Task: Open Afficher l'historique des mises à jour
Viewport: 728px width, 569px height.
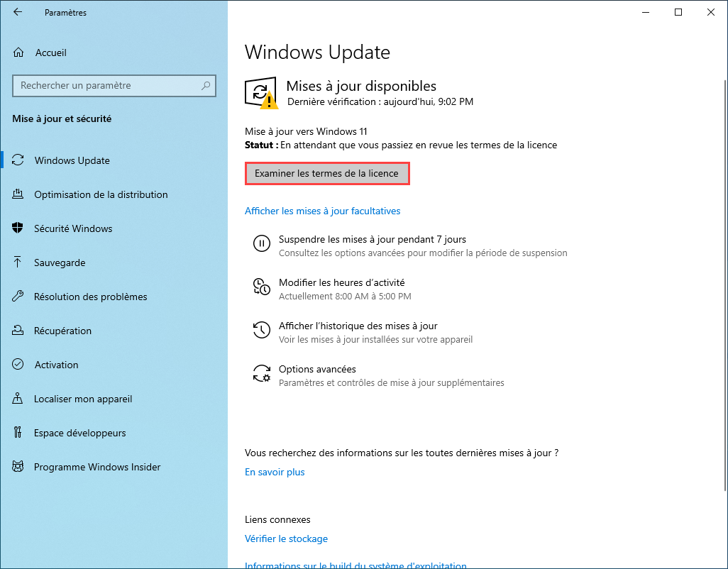Action: 358,326
